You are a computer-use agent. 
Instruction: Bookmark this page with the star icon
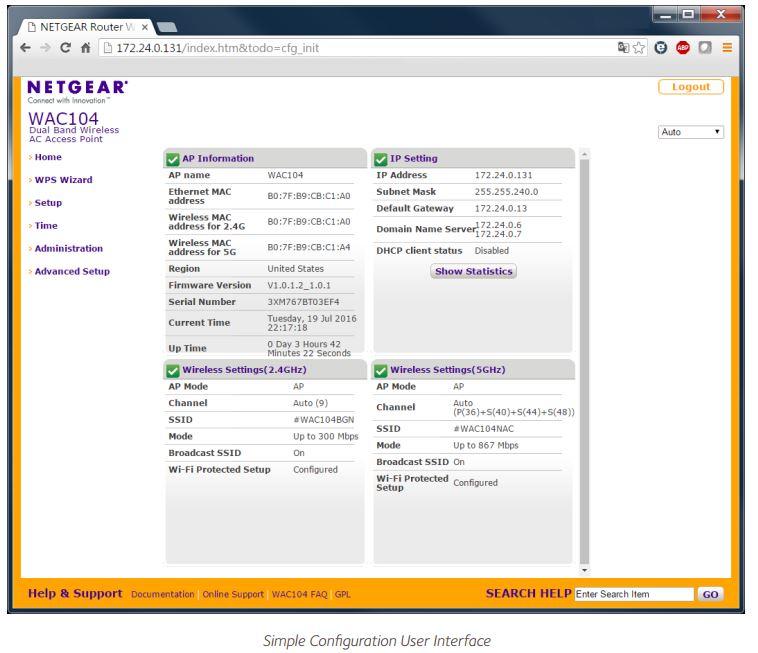point(641,47)
